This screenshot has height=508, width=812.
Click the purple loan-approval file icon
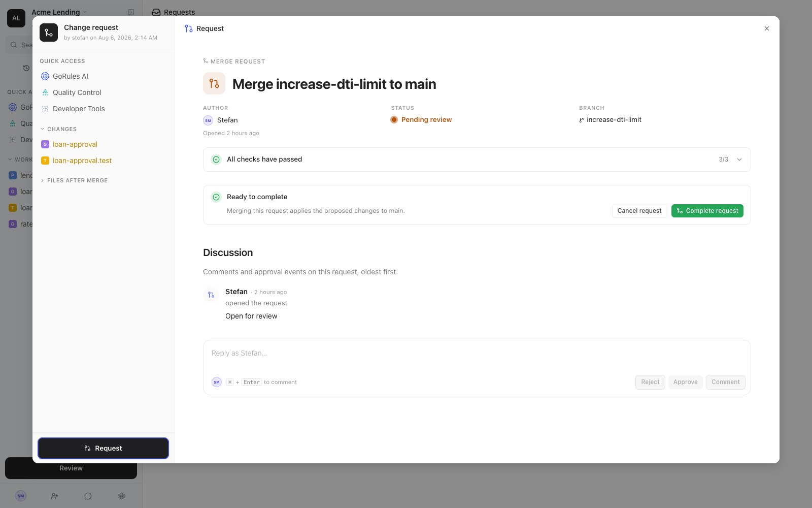tap(45, 144)
